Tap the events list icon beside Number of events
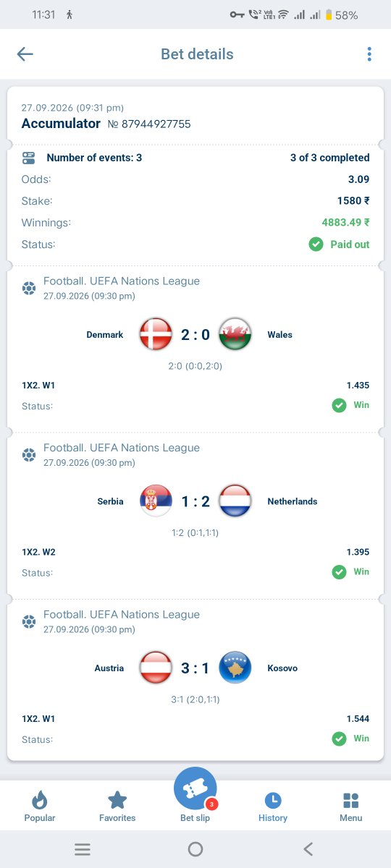 point(29,158)
